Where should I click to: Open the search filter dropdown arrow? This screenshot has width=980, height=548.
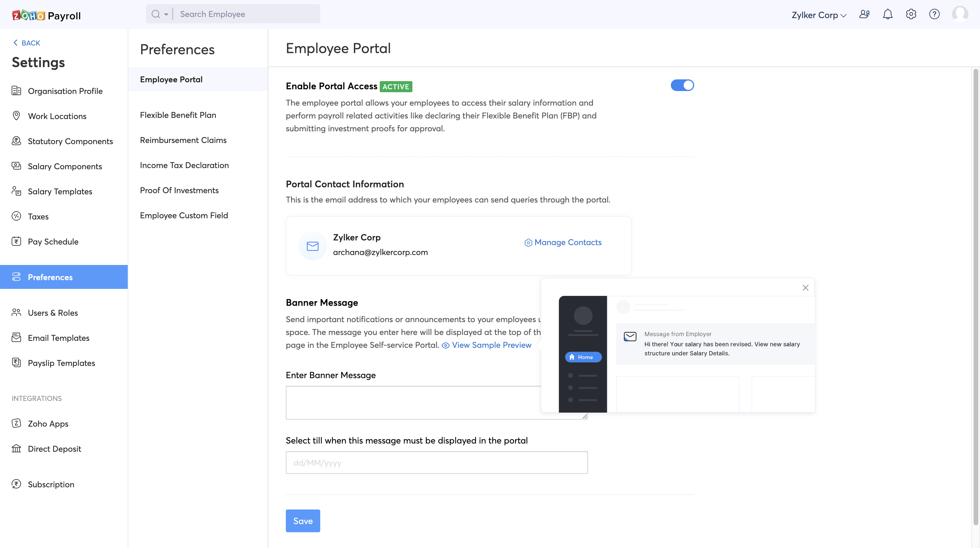[166, 14]
